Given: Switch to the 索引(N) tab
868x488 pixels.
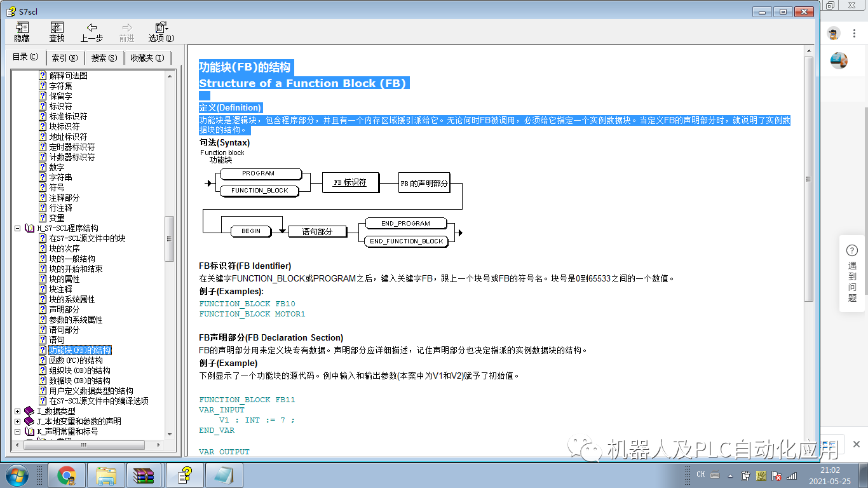Looking at the screenshot, I should pos(64,57).
